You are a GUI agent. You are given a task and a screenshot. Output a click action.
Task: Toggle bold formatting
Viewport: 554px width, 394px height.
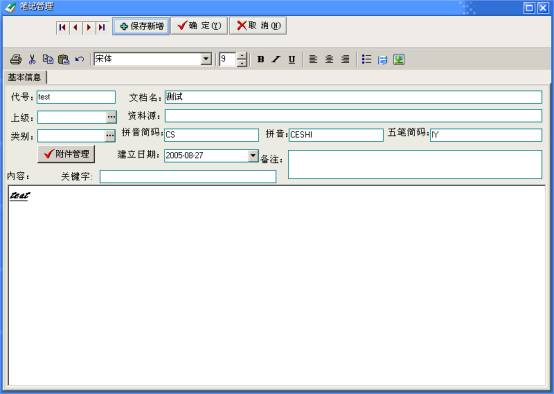261,59
